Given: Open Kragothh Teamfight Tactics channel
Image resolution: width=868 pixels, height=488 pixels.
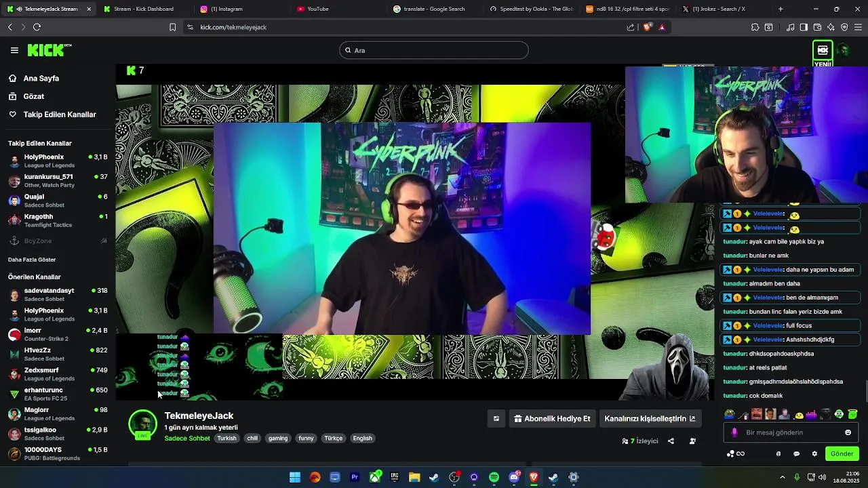Looking at the screenshot, I should tap(58, 220).
